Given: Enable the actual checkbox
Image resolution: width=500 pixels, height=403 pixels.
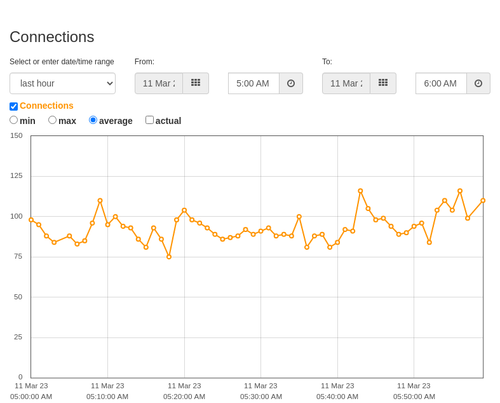Looking at the screenshot, I should [x=150, y=120].
